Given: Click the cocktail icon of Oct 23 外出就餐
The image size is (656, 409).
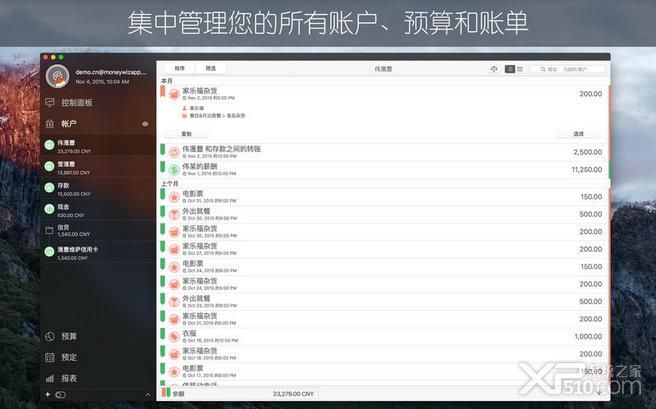Looking at the screenshot, I should 174,302.
